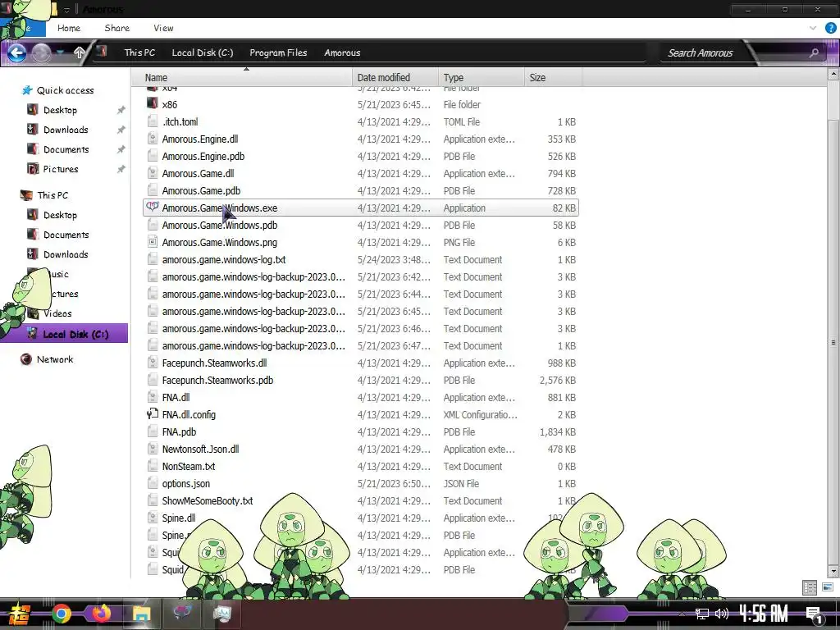Viewport: 840px width, 630px height.
Task: Click the Spine.dll file icon
Action: pyautogui.click(x=153, y=518)
